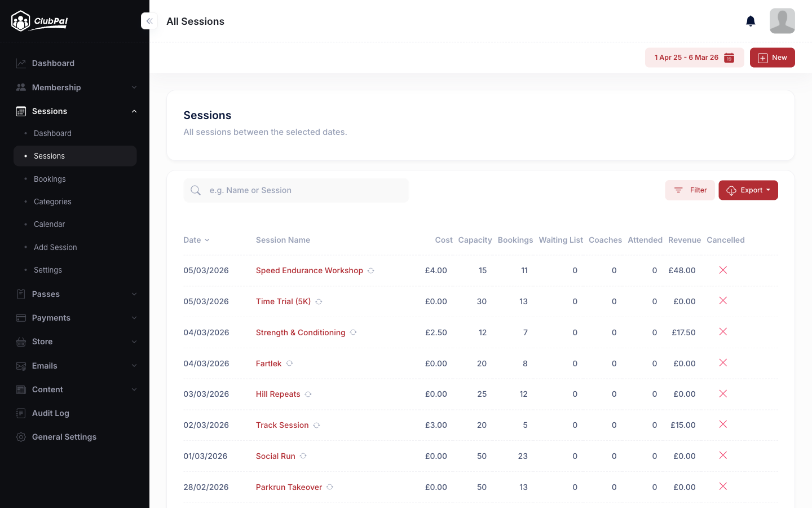The image size is (812, 508).
Task: Open the Fartlek session link
Action: click(x=269, y=364)
